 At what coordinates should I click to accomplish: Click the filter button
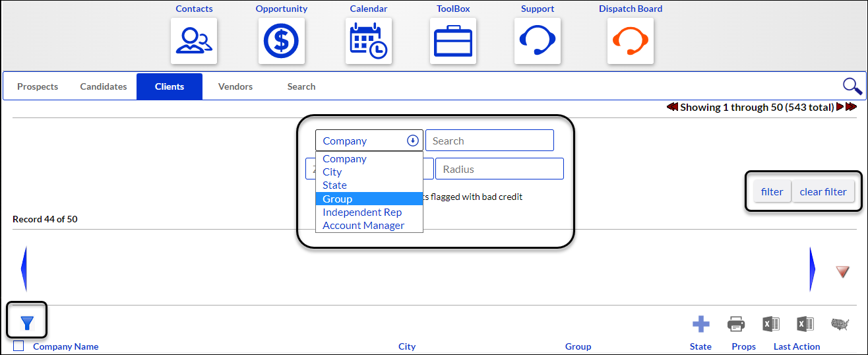coord(772,191)
